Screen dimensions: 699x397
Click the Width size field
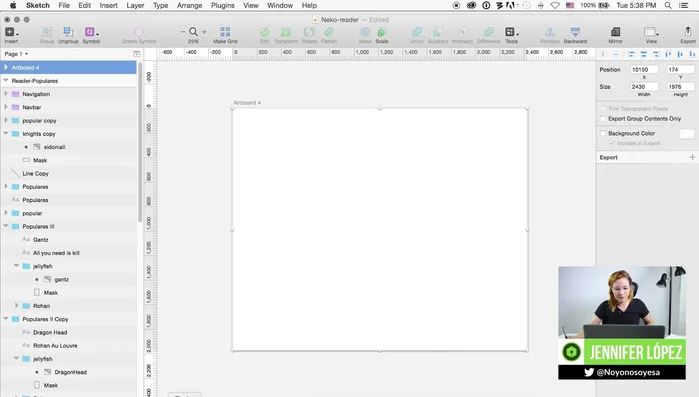(644, 87)
